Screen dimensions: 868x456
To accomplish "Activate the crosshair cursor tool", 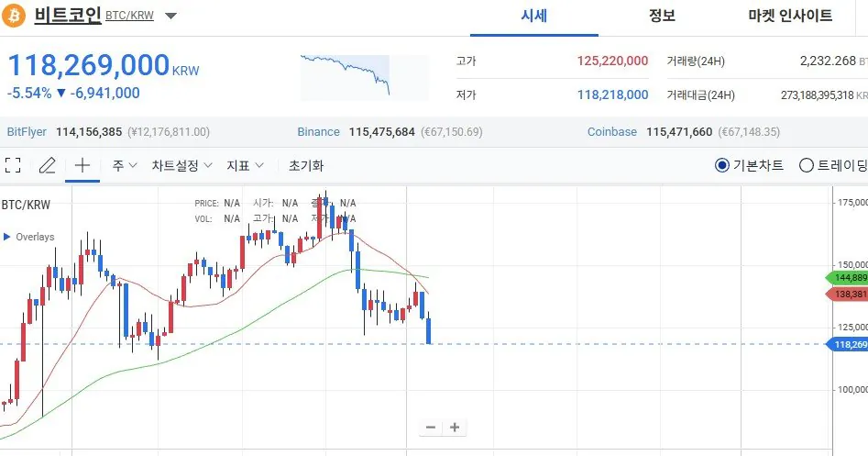I will click(82, 166).
